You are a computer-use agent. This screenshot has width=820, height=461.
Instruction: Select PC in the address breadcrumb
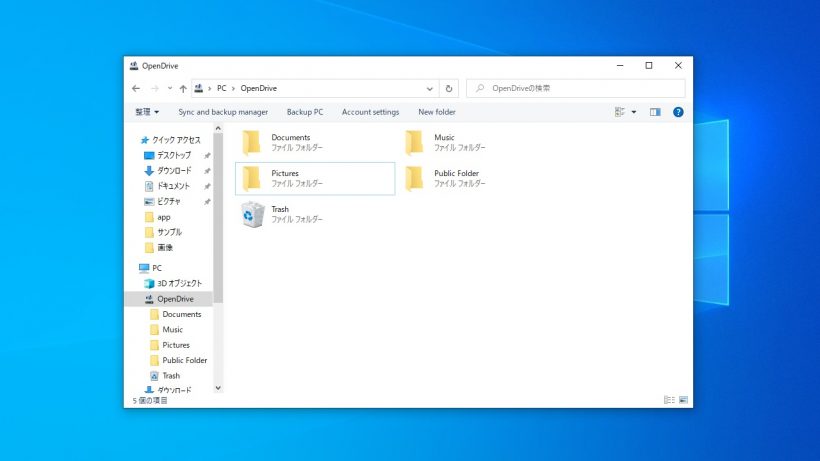click(222, 88)
